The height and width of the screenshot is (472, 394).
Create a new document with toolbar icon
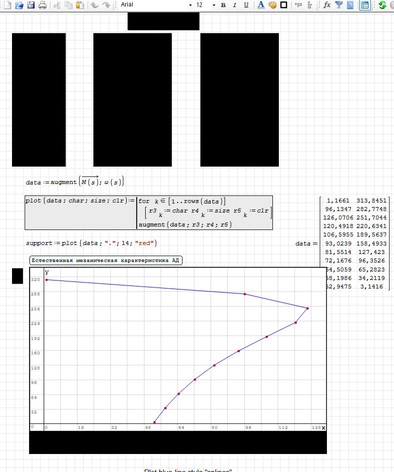point(7,5)
